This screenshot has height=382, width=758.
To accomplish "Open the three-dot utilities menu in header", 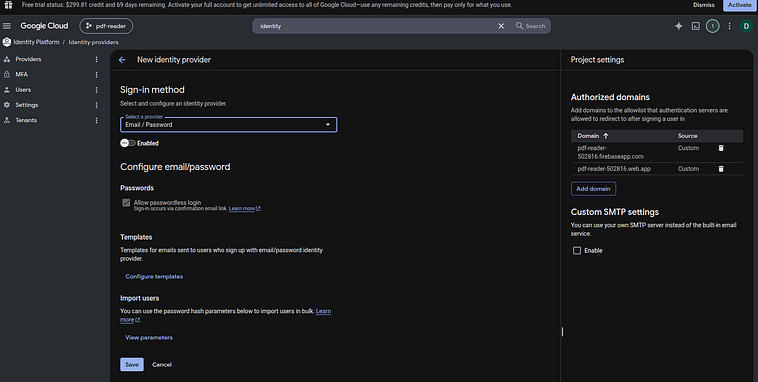I will [x=729, y=26].
